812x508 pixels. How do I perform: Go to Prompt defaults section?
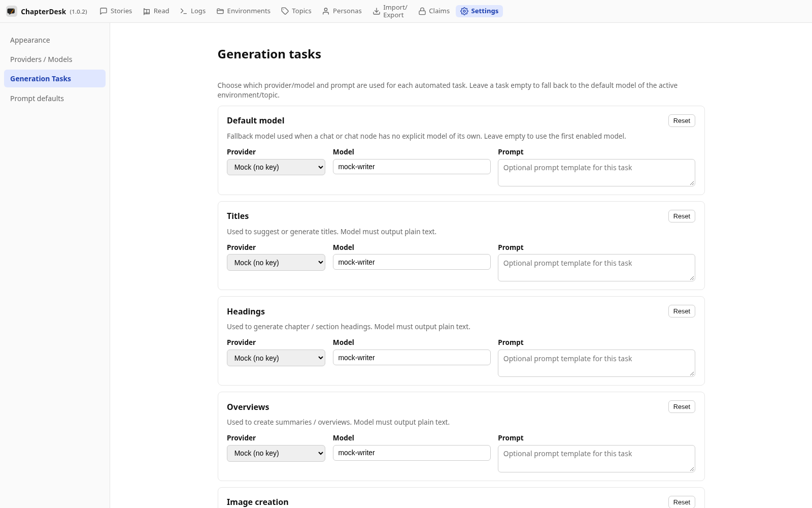55,99
